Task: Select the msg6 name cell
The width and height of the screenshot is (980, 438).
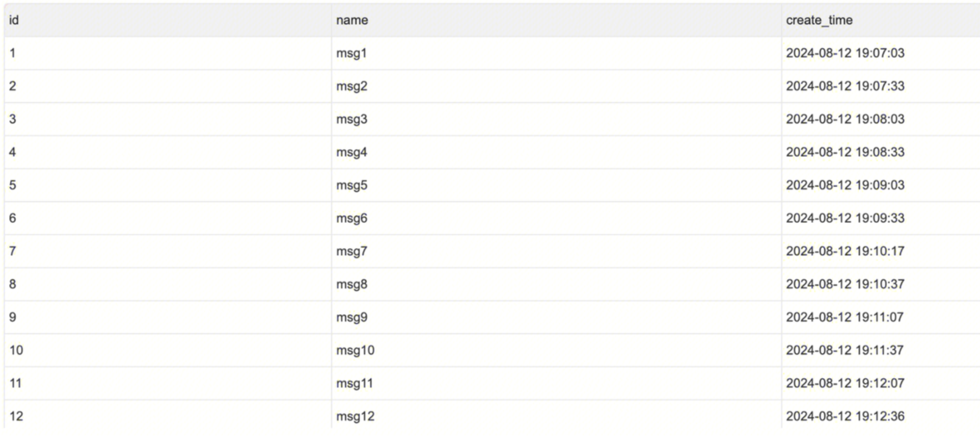Action: [351, 218]
